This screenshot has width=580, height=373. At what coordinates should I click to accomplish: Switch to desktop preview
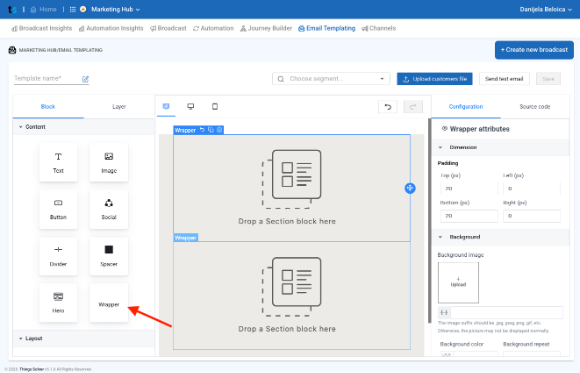coord(190,107)
